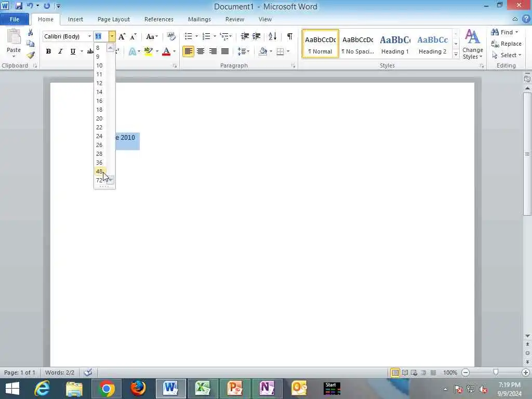
Task: Click Decrease Indent icon
Action: click(245, 36)
